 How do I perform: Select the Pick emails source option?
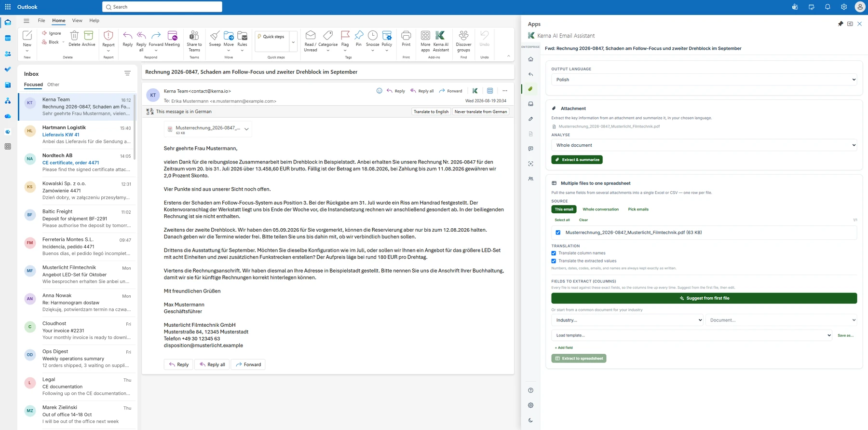point(638,209)
